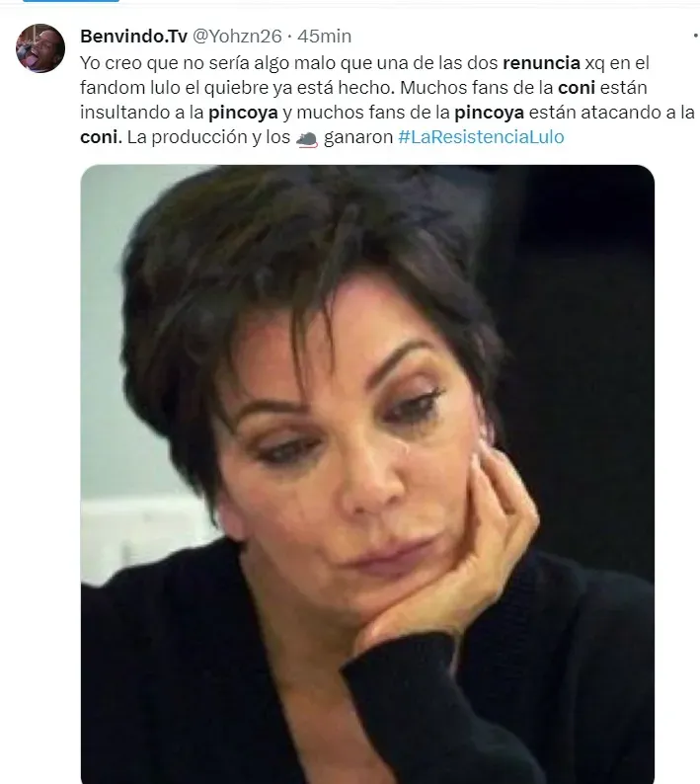The width and height of the screenshot is (700, 784).
Task: Open the more options dots on the tweet
Action: 695,36
